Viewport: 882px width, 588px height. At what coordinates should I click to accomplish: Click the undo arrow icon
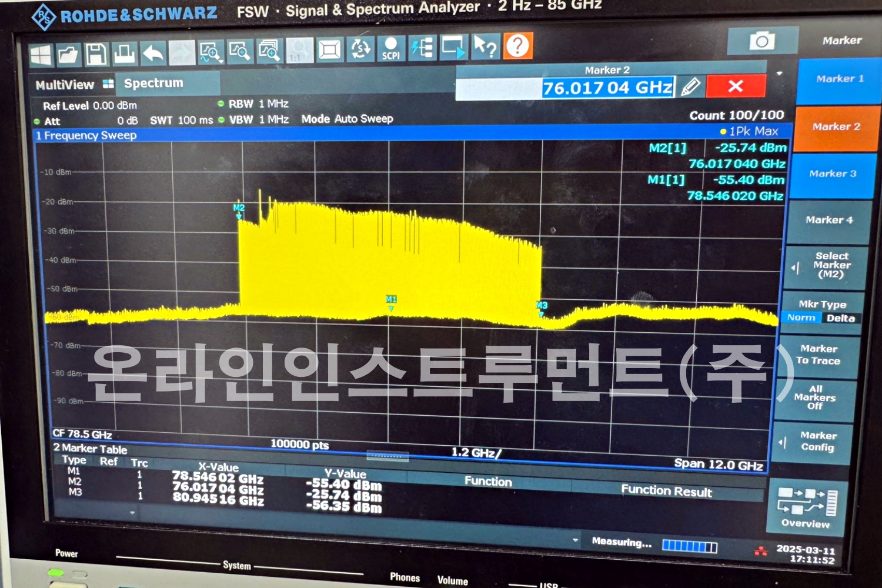tap(153, 54)
